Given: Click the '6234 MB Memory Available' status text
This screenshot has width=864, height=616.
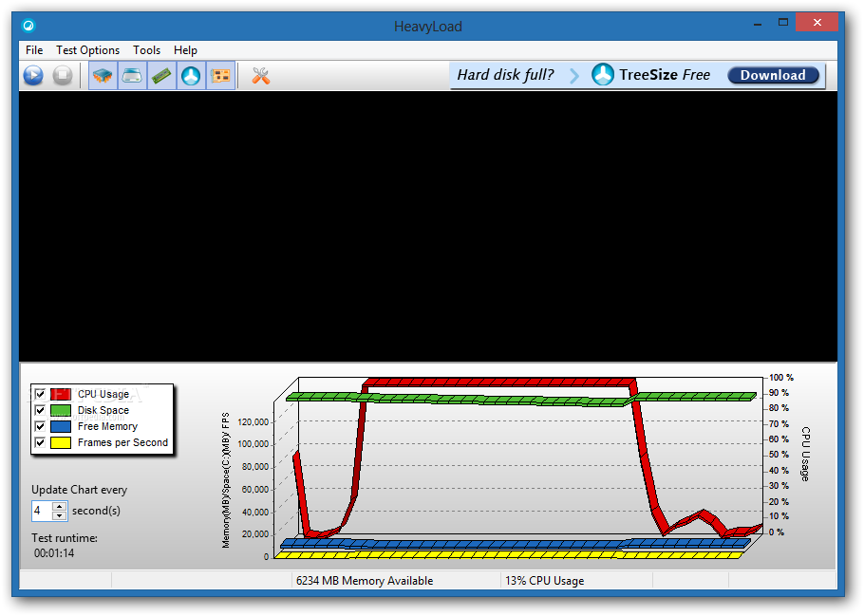Looking at the screenshot, I should point(365,580).
